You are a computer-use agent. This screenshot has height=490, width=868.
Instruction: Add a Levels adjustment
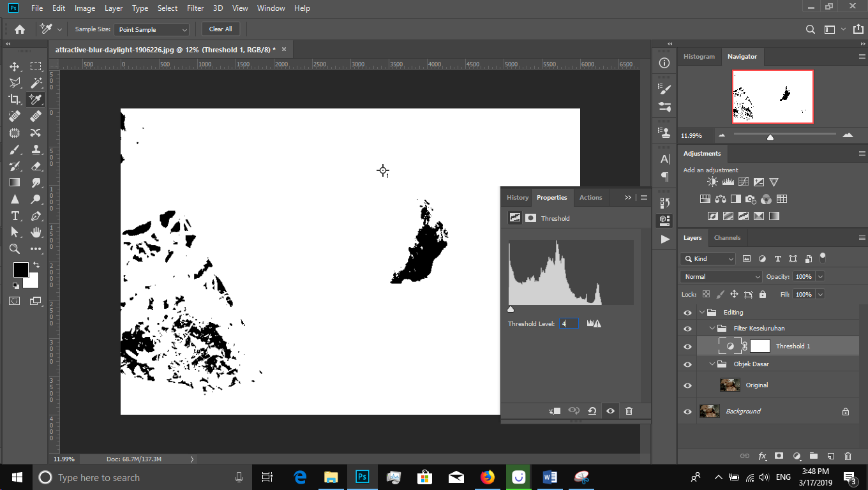point(728,182)
